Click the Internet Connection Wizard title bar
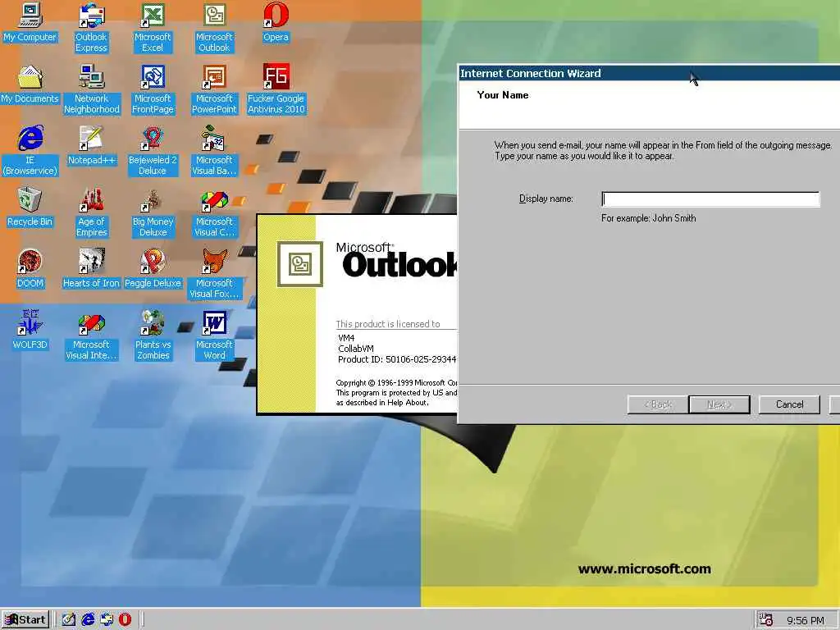 [649, 73]
